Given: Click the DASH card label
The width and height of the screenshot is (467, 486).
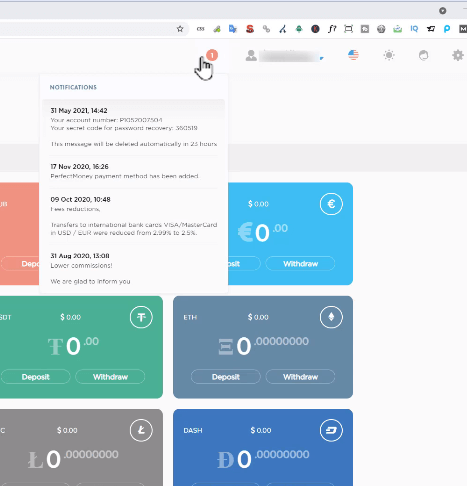Looking at the screenshot, I should click(193, 430).
